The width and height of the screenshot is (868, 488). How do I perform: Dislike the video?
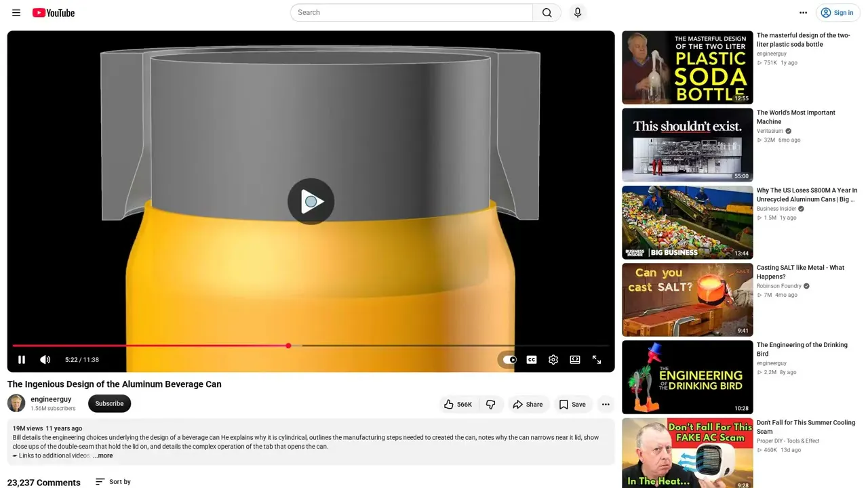click(491, 405)
